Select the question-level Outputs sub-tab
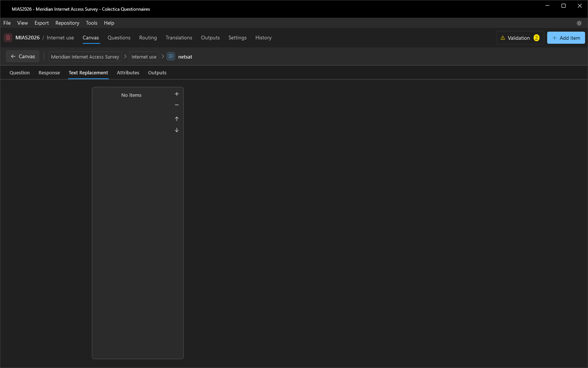 pos(157,72)
